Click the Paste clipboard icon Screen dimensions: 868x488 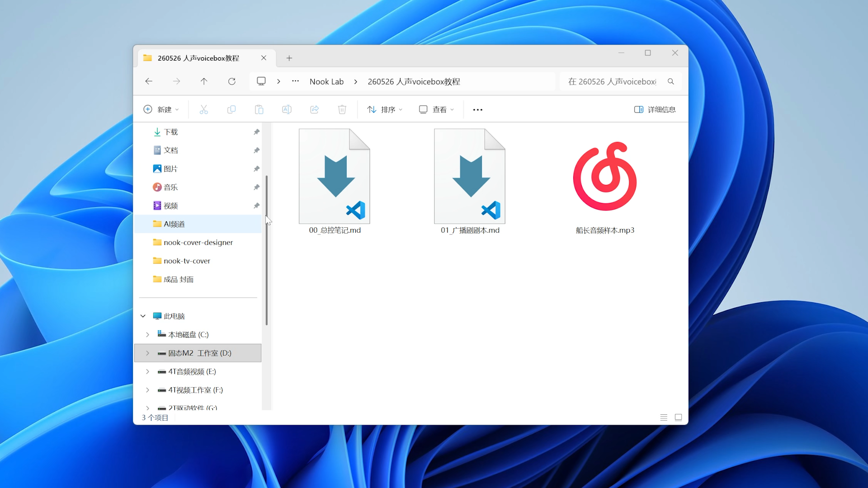[259, 109]
